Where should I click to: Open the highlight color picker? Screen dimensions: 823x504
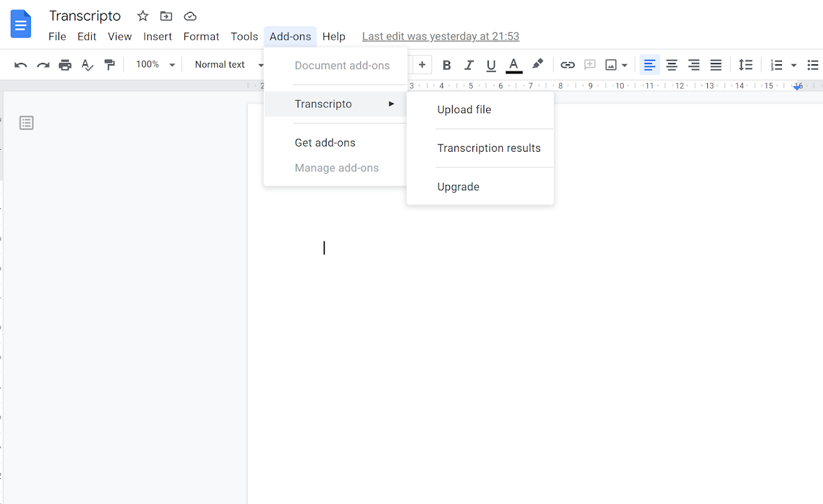click(x=538, y=64)
